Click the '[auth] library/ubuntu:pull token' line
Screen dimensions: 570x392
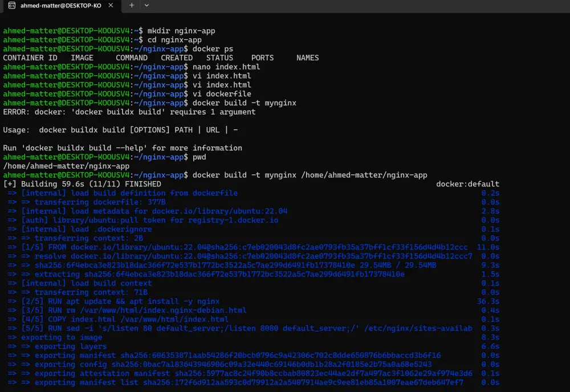tap(143, 220)
